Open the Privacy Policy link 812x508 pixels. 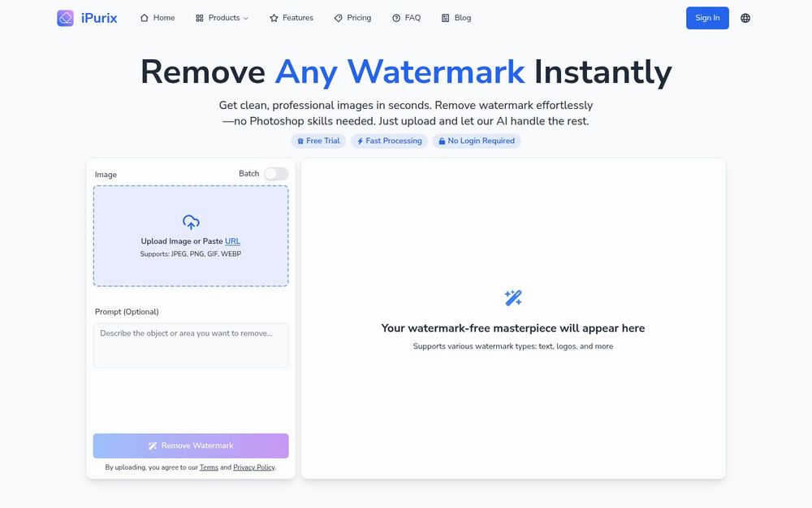coord(253,467)
